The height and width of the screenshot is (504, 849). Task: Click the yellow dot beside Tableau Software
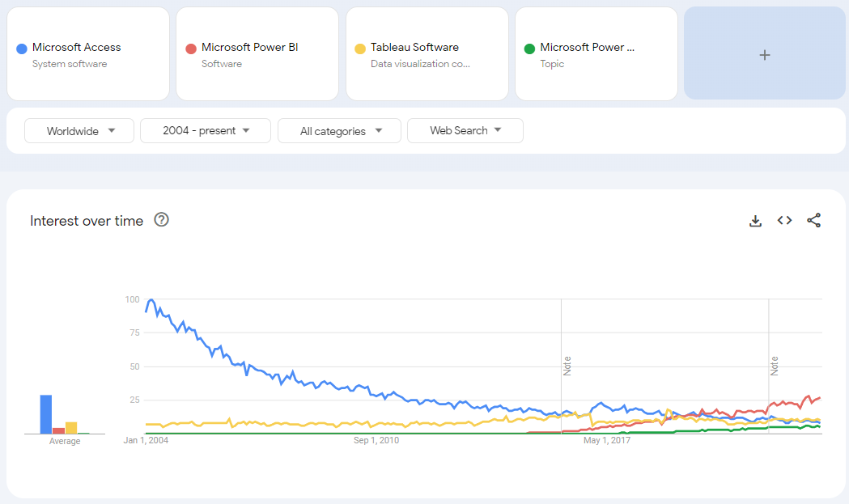click(x=360, y=49)
